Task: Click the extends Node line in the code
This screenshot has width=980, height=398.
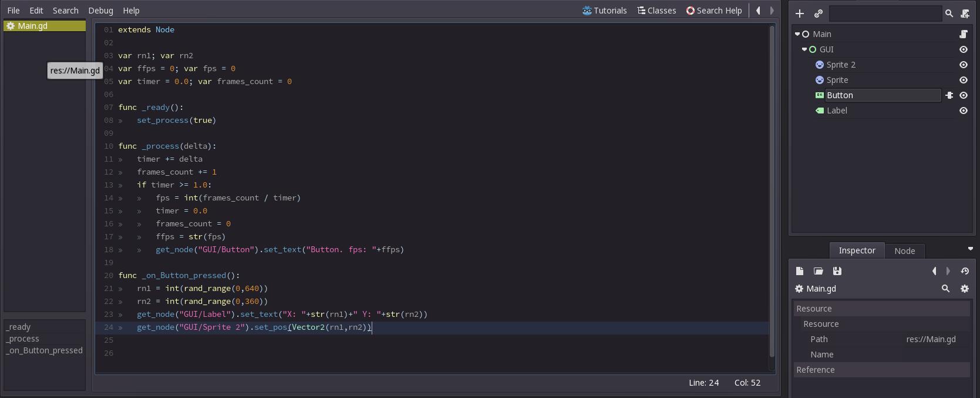Action: tap(146, 29)
